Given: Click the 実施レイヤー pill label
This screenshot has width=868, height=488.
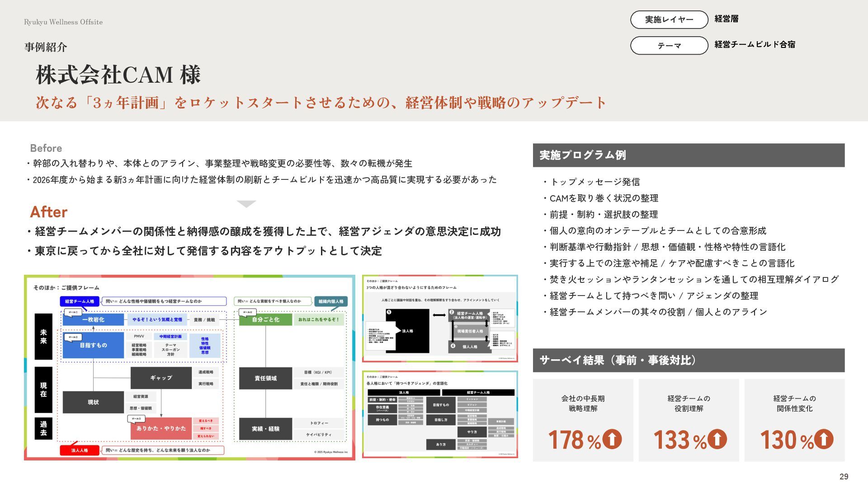Looking at the screenshot, I should click(x=669, y=20).
